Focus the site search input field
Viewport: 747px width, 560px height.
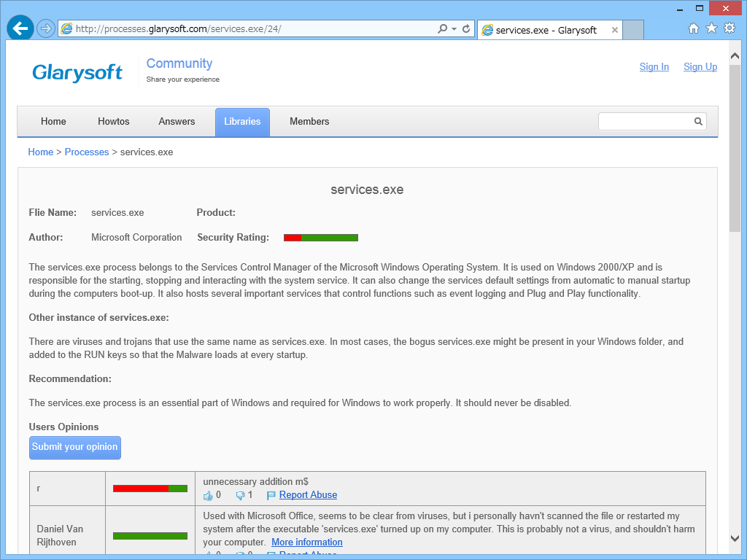[645, 122]
